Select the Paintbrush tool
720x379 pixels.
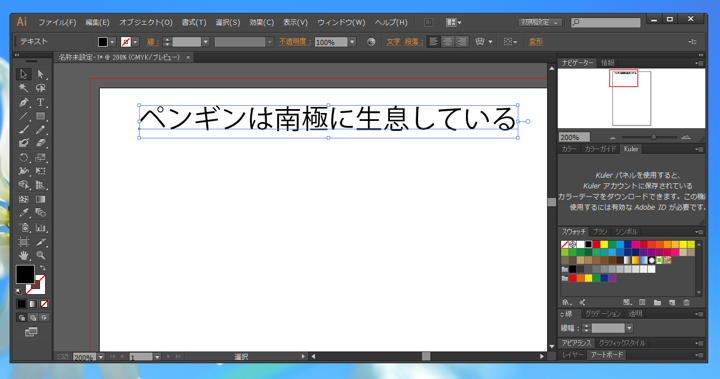click(23, 130)
